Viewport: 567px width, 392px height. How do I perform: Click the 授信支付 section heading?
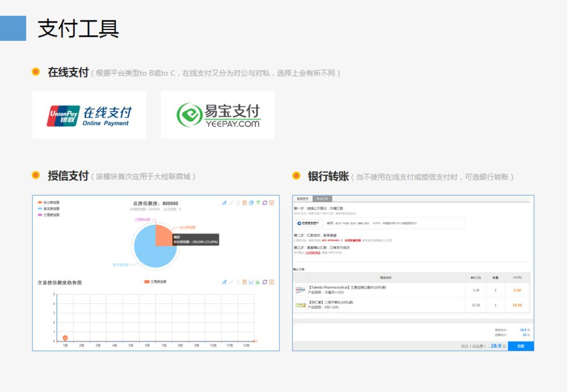69,176
